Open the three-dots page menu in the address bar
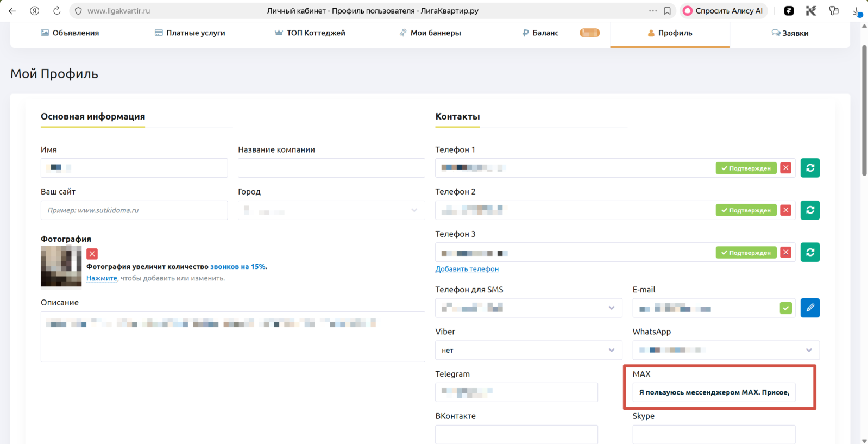868x444 pixels. 652,11
